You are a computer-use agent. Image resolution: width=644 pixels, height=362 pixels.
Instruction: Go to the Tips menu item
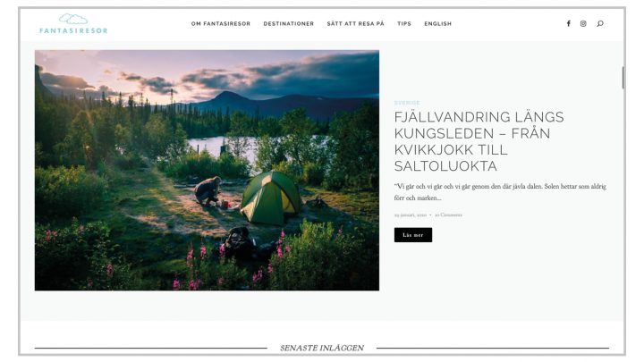[404, 24]
